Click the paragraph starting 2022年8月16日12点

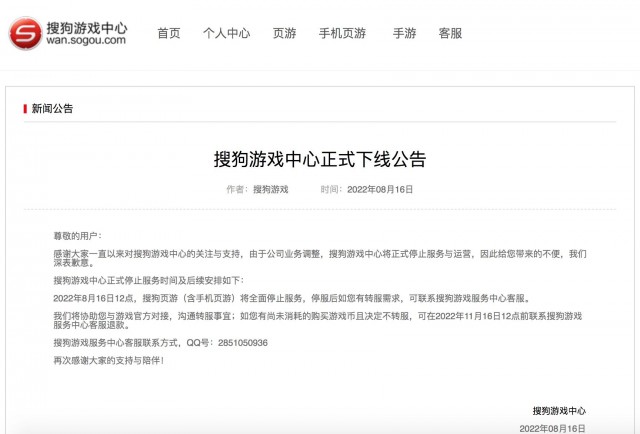pyautogui.click(x=292, y=298)
